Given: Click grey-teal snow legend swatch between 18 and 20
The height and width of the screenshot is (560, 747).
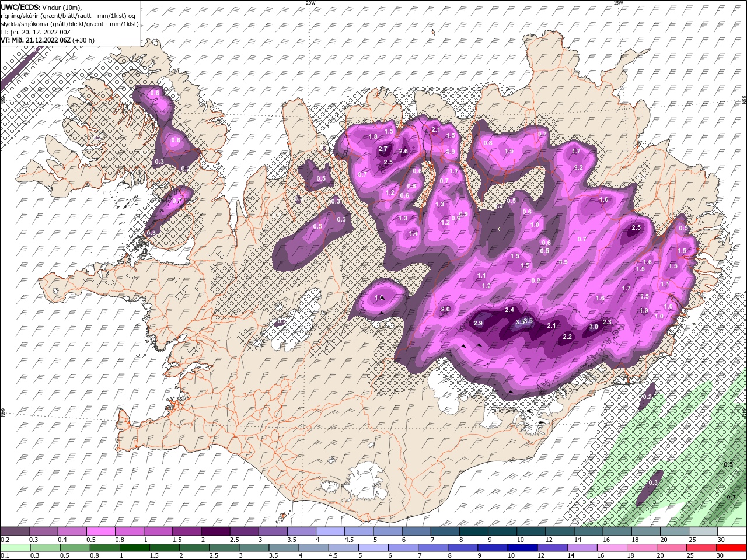Looking at the screenshot, I should (645, 531).
